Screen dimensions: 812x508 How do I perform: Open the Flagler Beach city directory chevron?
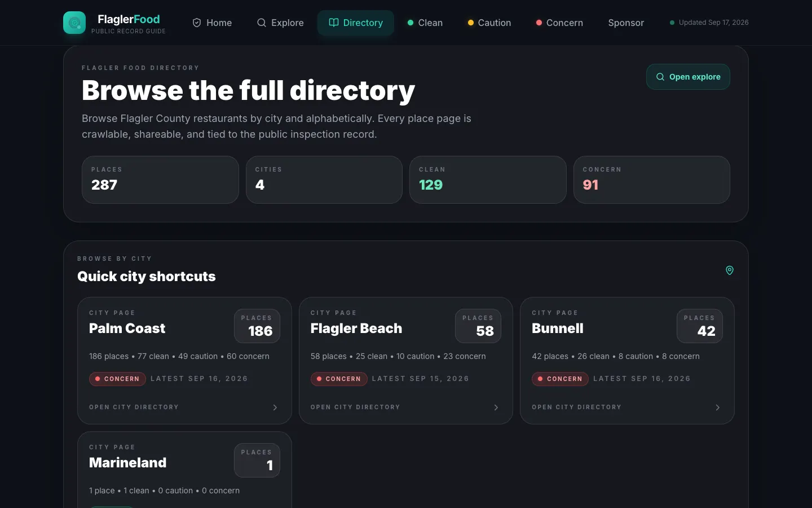click(496, 408)
